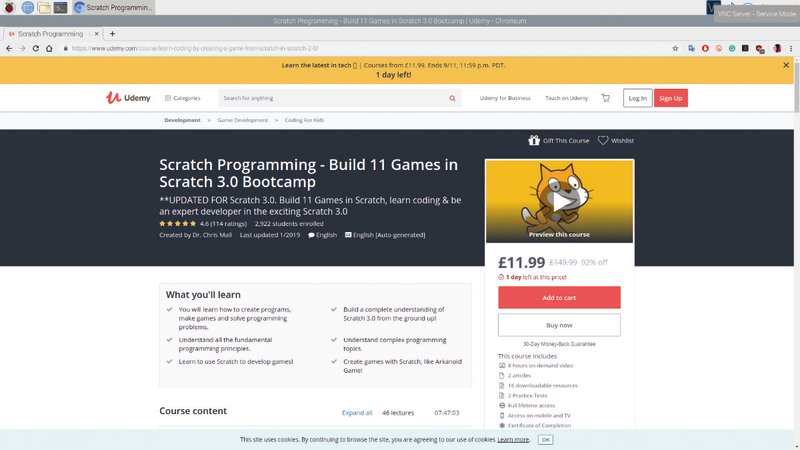Click the 'Last updated 1/2019' text
The width and height of the screenshot is (800, 450).
point(270,235)
